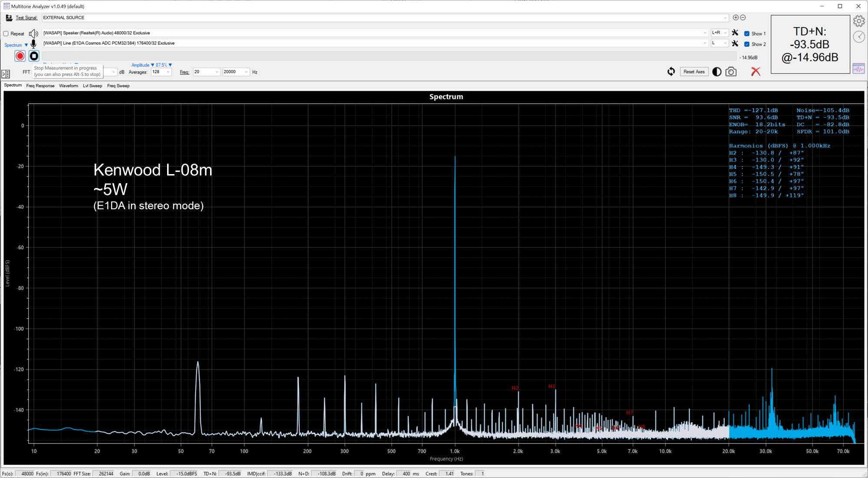Switch to the Freq Response tab
Image resolution: width=868 pixels, height=478 pixels.
point(40,86)
